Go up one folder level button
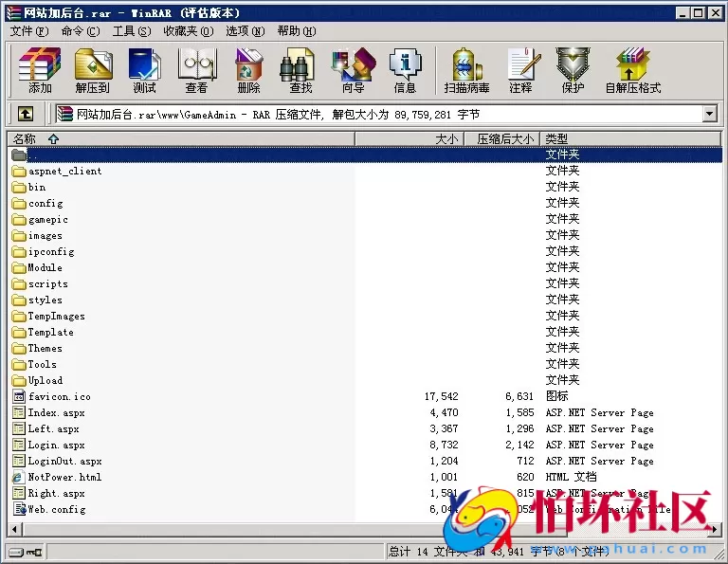 26,114
